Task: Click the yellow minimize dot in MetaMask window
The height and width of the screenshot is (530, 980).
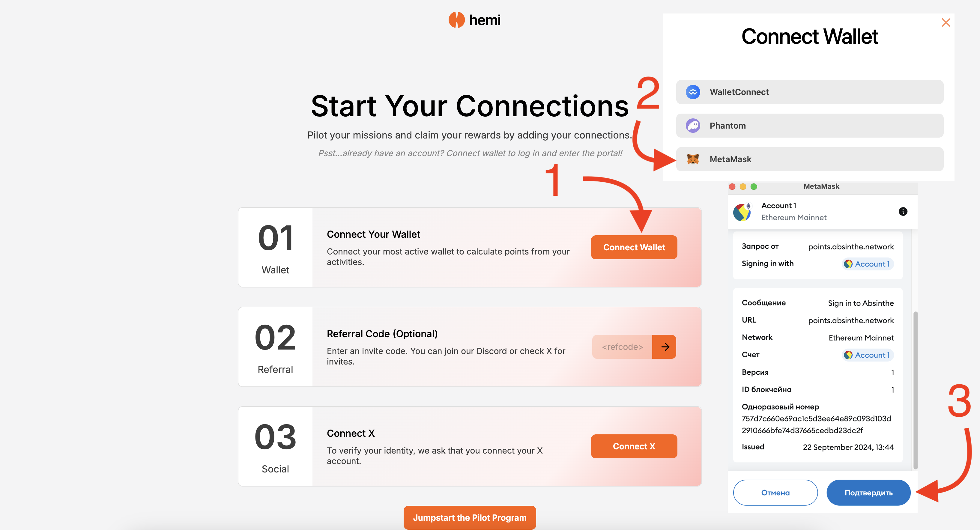Action: point(742,187)
